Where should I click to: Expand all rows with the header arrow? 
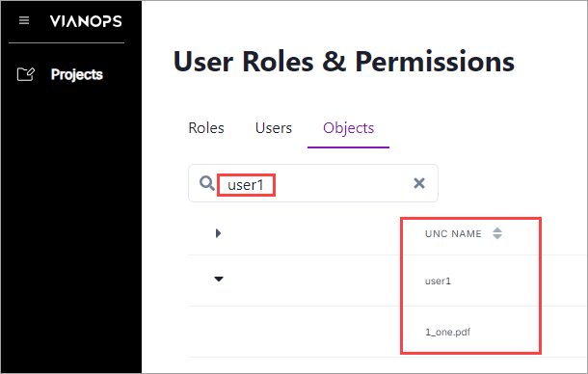(x=218, y=233)
